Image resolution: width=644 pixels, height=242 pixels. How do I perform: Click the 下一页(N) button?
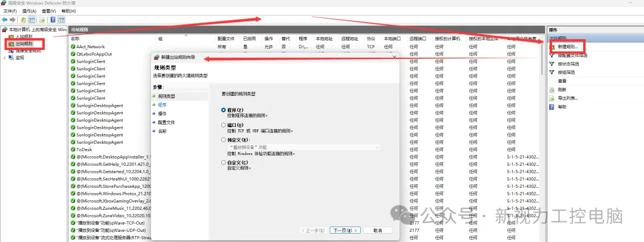tap(345, 230)
